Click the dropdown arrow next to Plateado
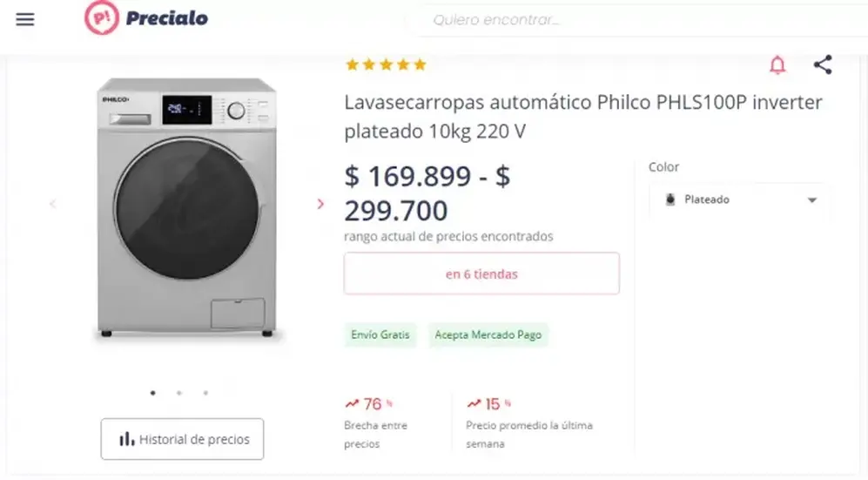The width and height of the screenshot is (868, 480). 812,199
